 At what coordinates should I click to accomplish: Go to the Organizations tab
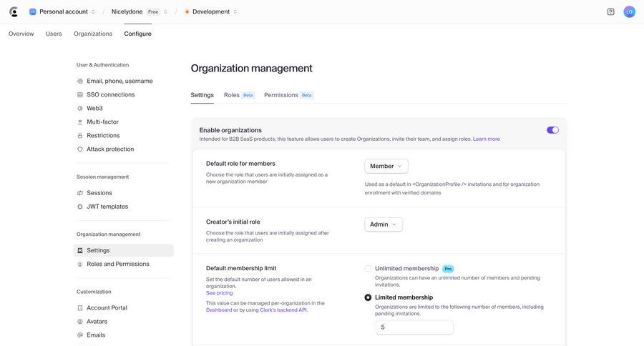coord(93,34)
